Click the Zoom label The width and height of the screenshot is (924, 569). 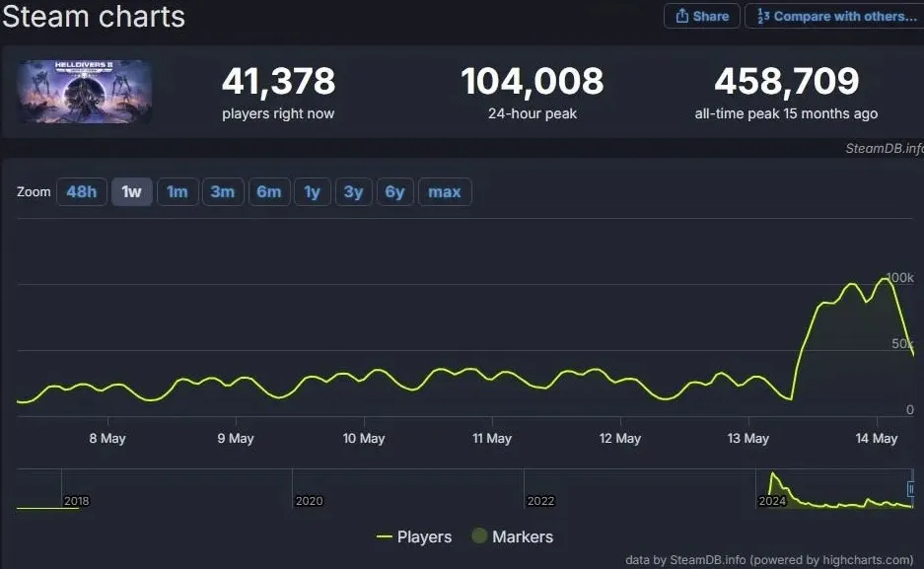34,192
